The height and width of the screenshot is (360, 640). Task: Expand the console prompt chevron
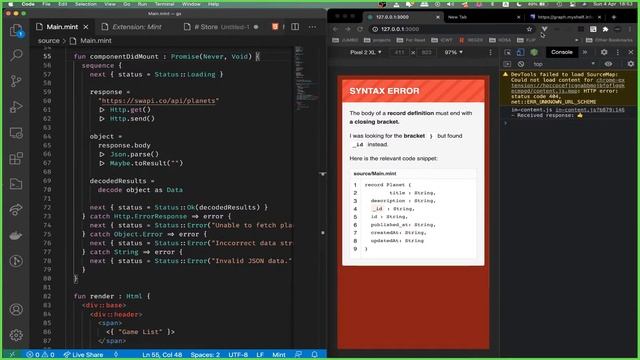coord(505,123)
